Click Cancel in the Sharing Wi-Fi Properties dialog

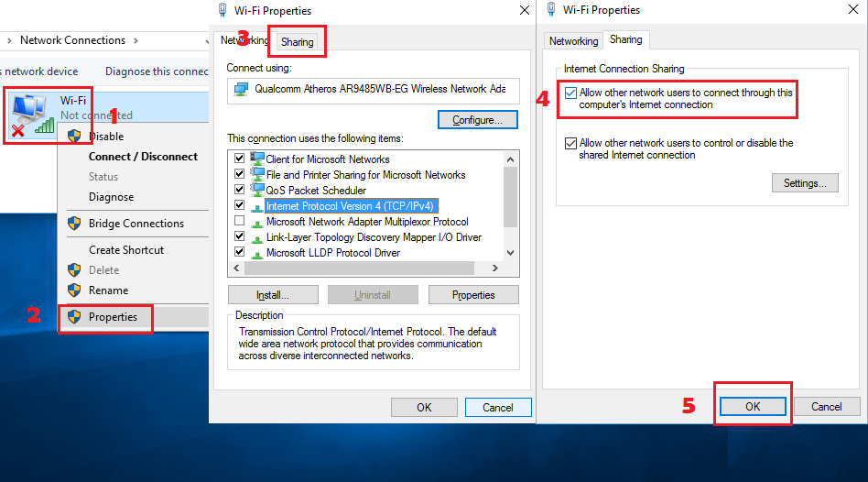[x=827, y=406]
